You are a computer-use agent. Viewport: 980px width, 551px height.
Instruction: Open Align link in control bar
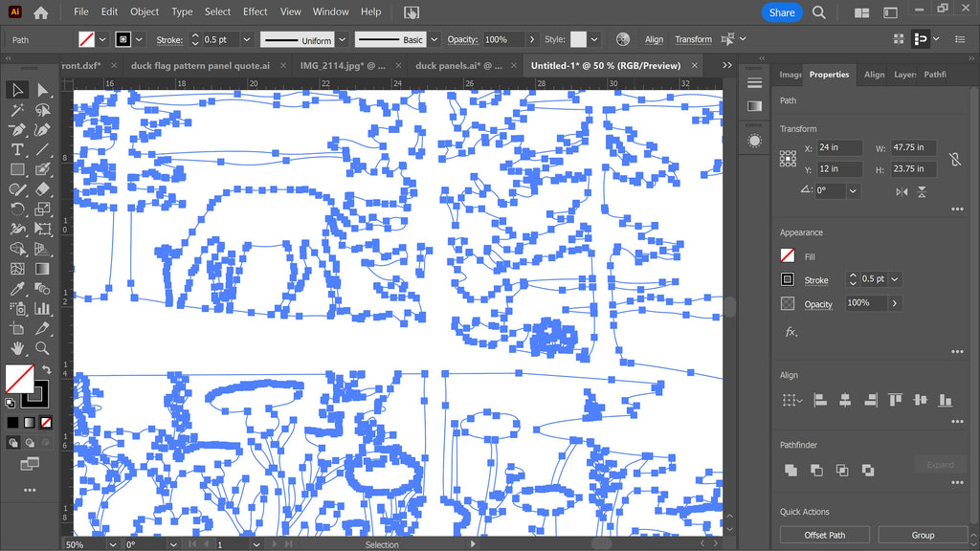654,39
